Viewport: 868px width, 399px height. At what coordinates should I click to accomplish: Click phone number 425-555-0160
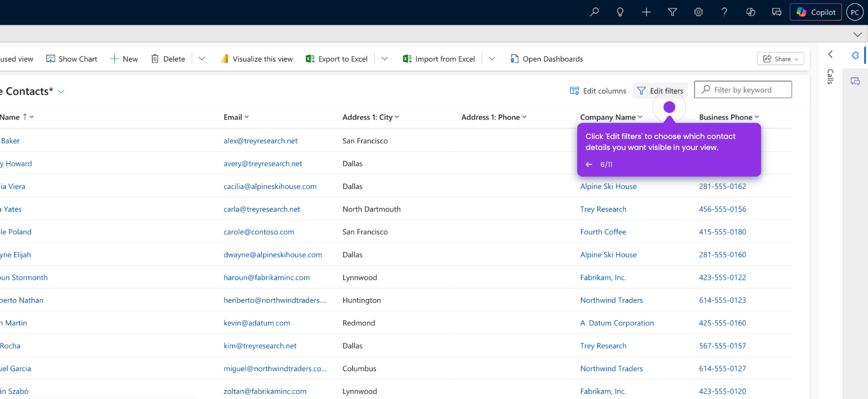click(722, 323)
